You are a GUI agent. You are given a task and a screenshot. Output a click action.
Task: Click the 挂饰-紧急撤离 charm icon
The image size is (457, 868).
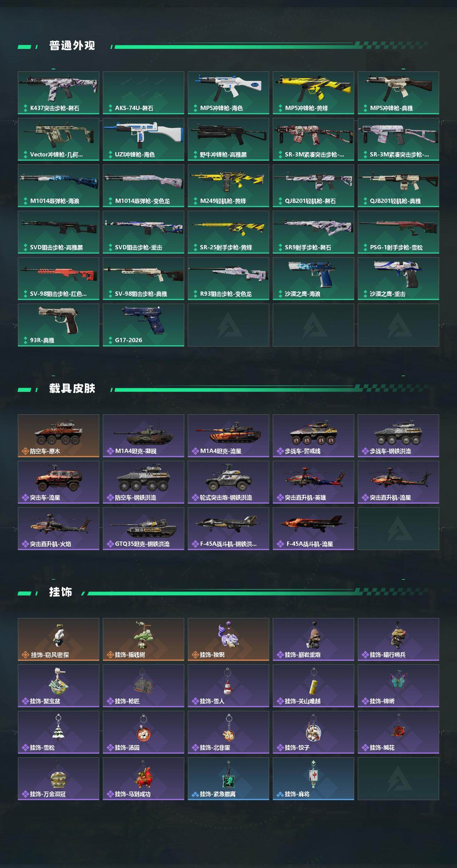(x=228, y=779)
